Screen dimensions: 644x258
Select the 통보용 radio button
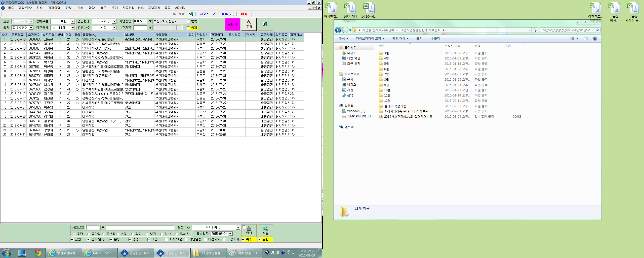tap(103, 234)
